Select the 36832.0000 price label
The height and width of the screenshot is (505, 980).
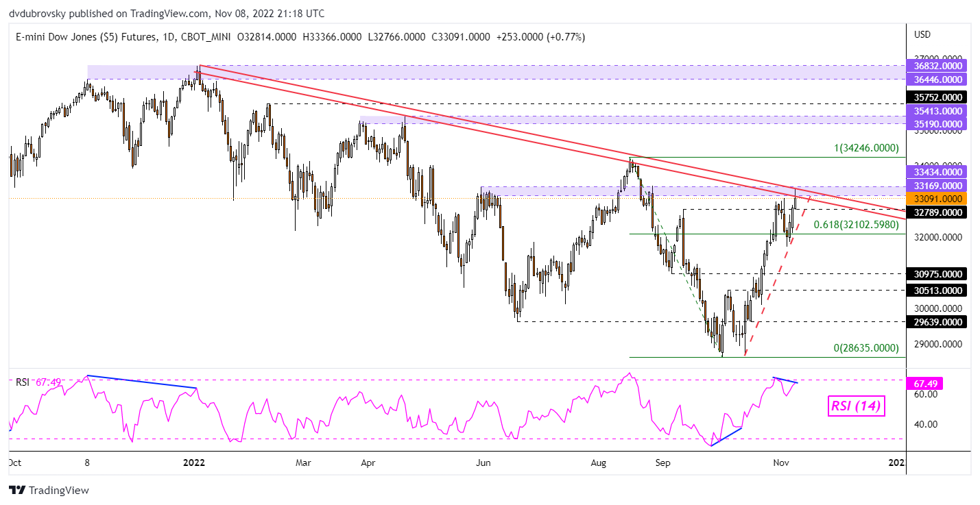(935, 66)
